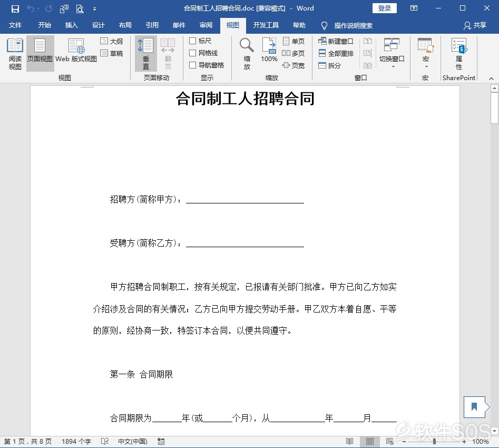The height and width of the screenshot is (448, 499).
Task: Fit zoom to 页宽 (page width)
Action: pyautogui.click(x=293, y=65)
